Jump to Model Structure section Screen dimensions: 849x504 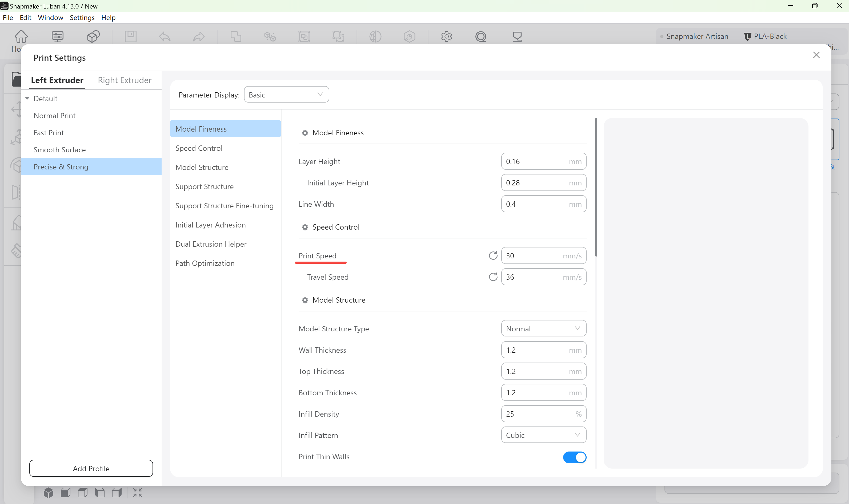click(x=225, y=167)
